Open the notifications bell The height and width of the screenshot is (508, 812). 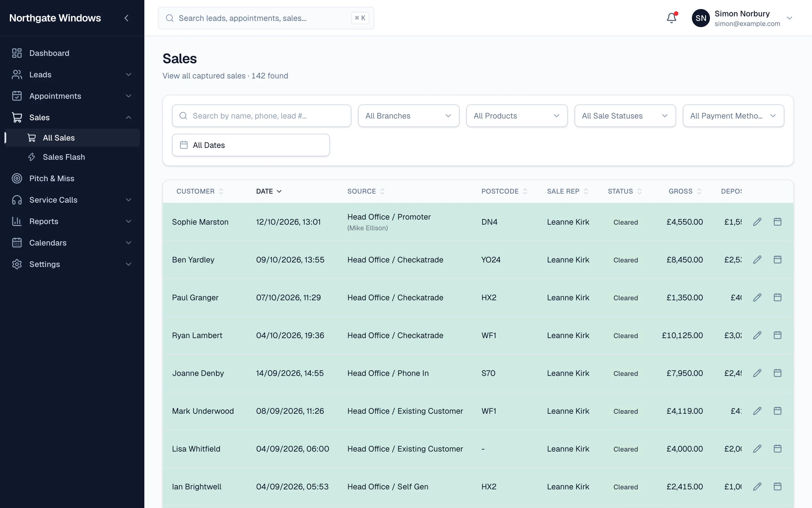click(671, 18)
